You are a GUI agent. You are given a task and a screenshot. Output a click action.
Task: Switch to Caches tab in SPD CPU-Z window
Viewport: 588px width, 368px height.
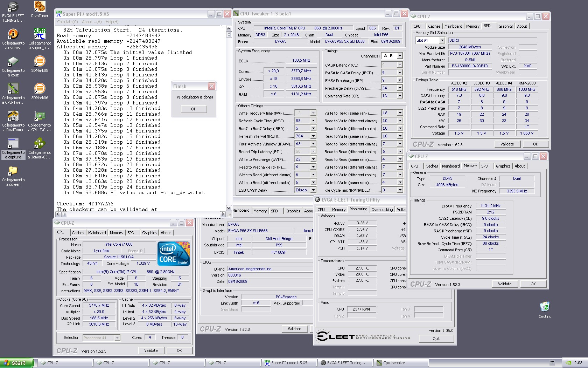434,26
